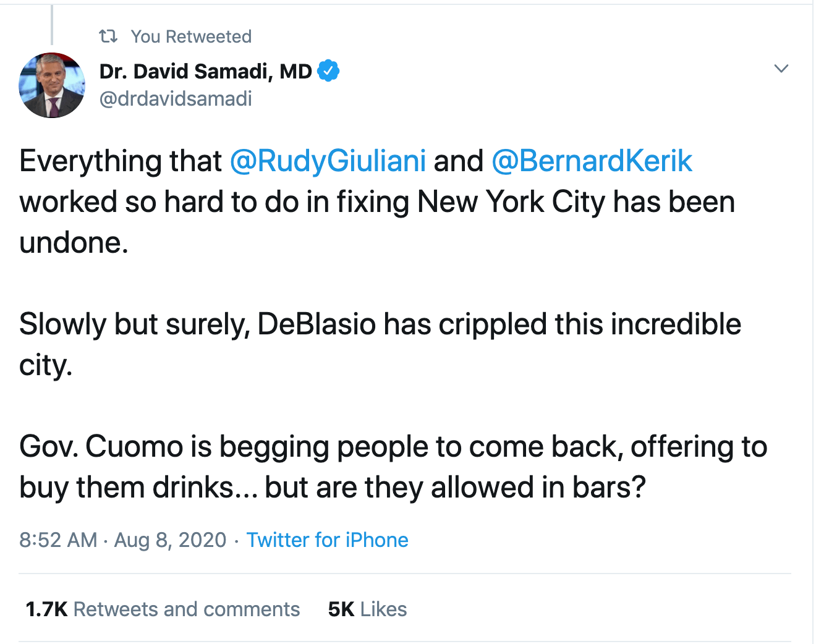Click the phrase New York City in the tweet
Screen dimensions: 816x644
(x=511, y=202)
